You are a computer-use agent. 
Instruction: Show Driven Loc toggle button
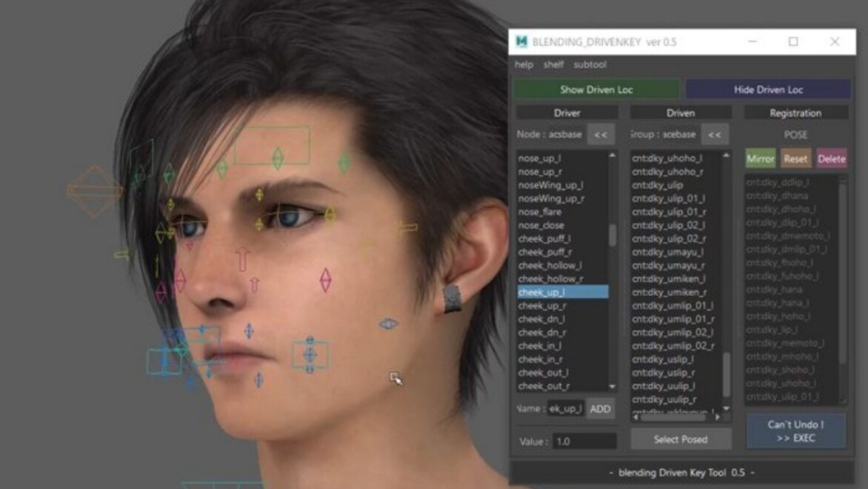point(596,90)
